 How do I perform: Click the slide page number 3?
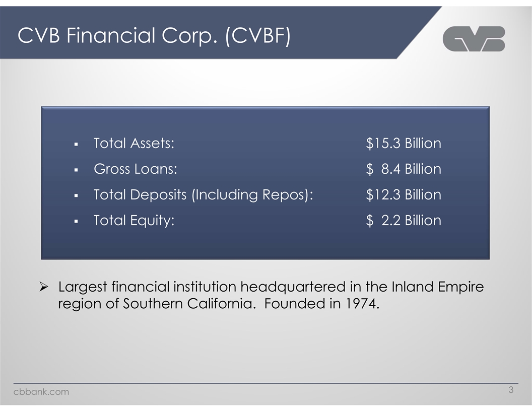click(x=511, y=390)
